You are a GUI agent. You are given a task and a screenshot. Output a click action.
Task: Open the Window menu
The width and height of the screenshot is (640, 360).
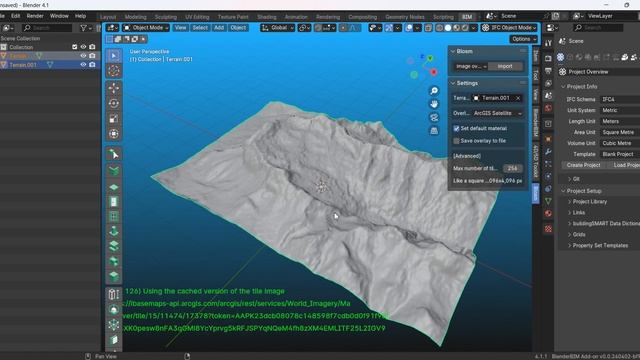click(x=59, y=16)
